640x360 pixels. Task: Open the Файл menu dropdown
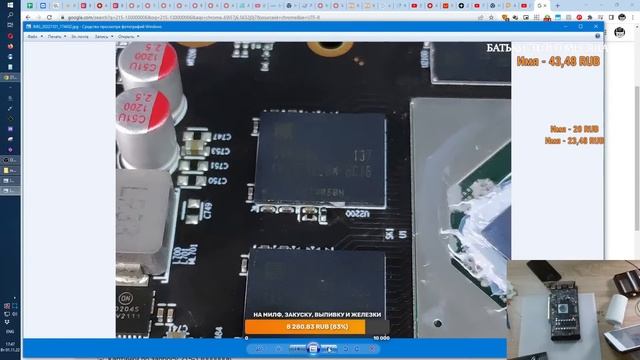pyautogui.click(x=35, y=36)
